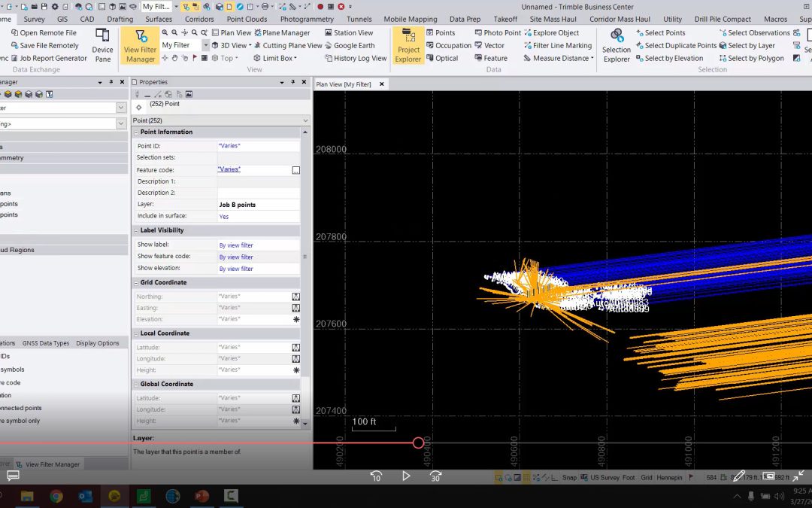
Task: Open the Feature spreadsheet
Action: coord(491,58)
